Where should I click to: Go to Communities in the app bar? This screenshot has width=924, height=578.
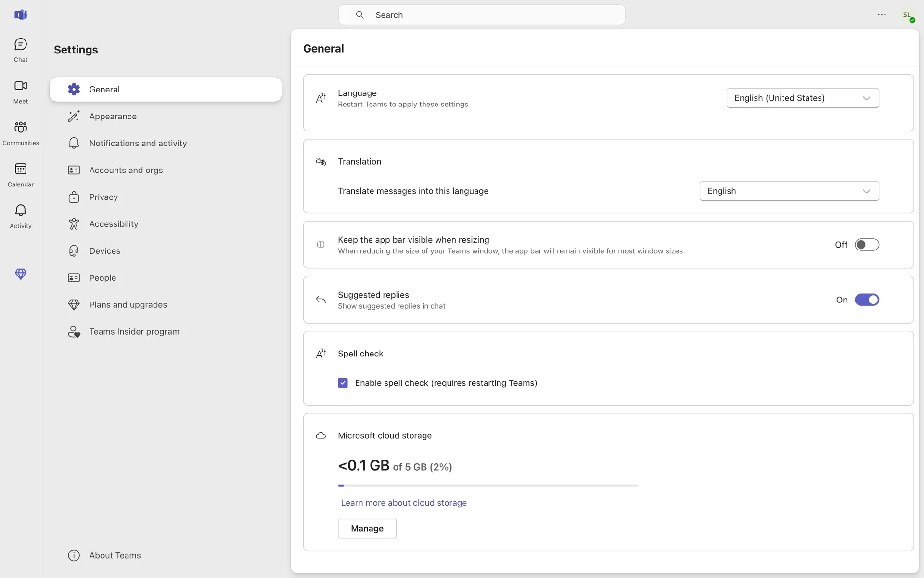[x=20, y=132]
